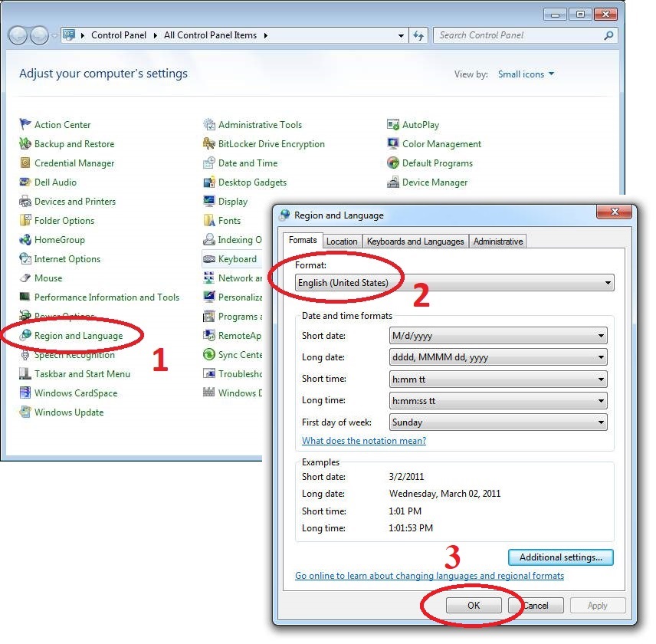Screen dimensions: 656x644
Task: Click the Display icon
Action: (x=208, y=202)
